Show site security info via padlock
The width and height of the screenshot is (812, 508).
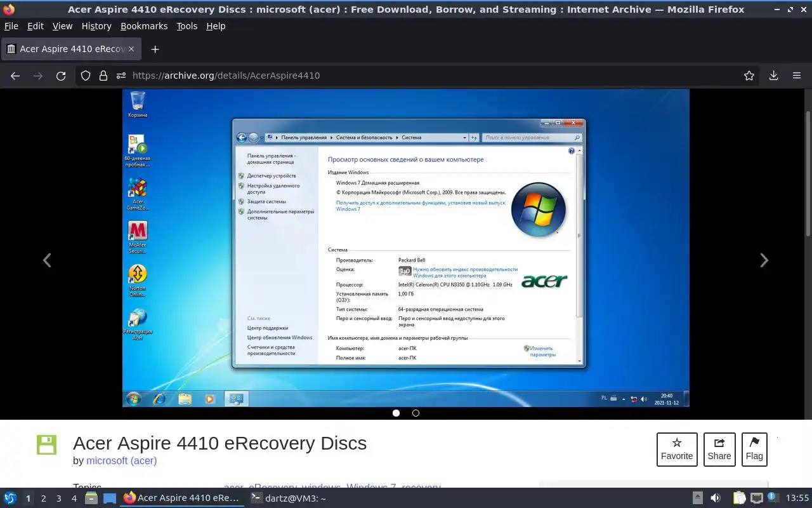pyautogui.click(x=103, y=76)
